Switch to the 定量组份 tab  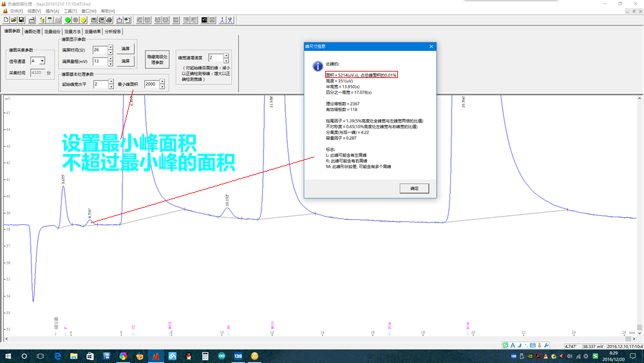[52, 32]
